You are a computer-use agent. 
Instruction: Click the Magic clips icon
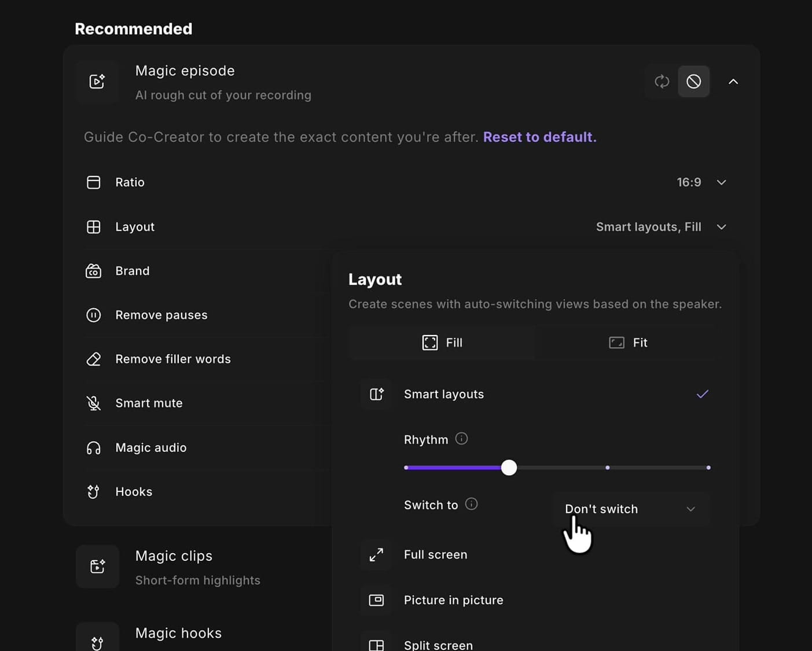click(x=97, y=567)
